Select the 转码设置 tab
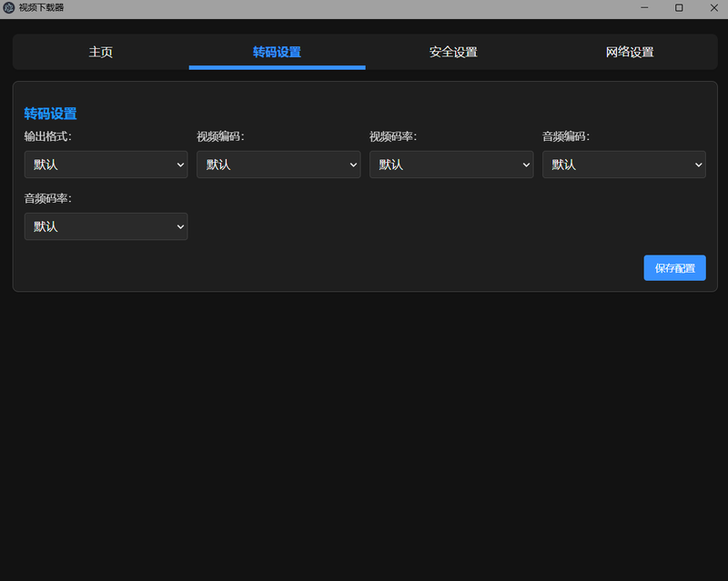 click(x=278, y=52)
